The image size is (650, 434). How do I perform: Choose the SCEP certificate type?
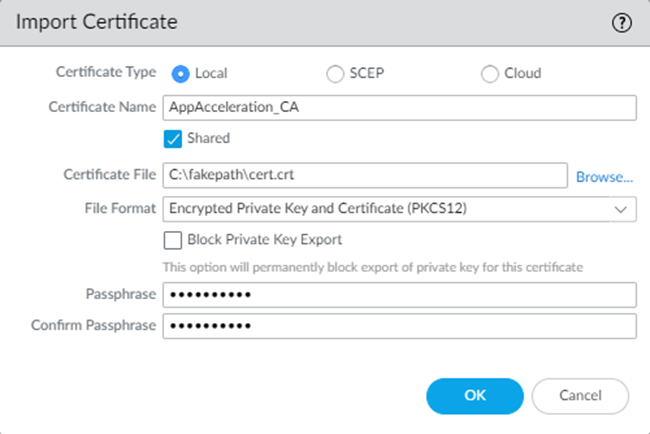335,73
